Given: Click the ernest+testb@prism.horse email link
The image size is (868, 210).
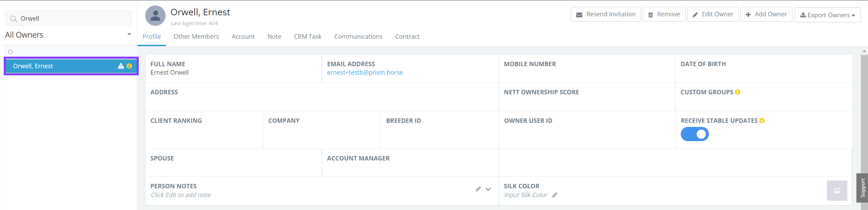Looking at the screenshot, I should click(365, 73).
